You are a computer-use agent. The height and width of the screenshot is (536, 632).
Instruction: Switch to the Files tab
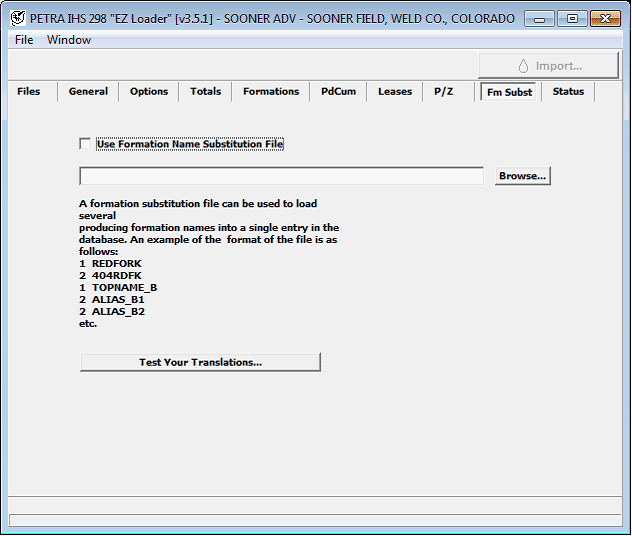[29, 91]
